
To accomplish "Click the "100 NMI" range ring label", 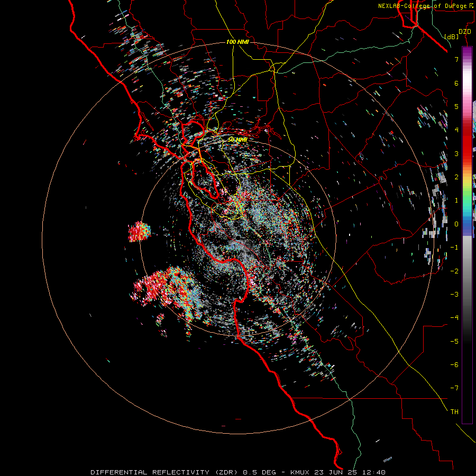I will pyautogui.click(x=237, y=42).
